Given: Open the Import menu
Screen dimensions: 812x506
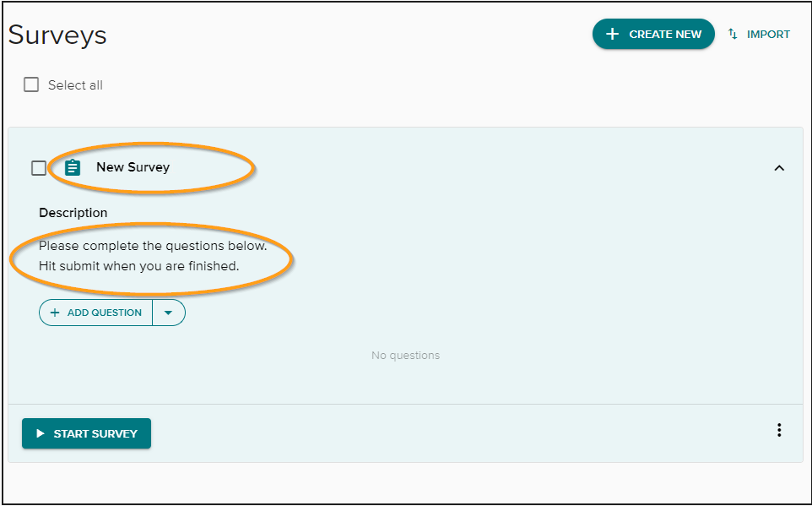Looking at the screenshot, I should click(x=758, y=34).
